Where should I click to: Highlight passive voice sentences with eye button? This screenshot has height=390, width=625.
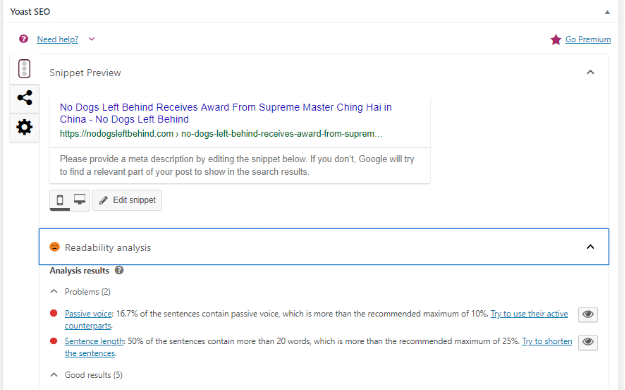[588, 314]
